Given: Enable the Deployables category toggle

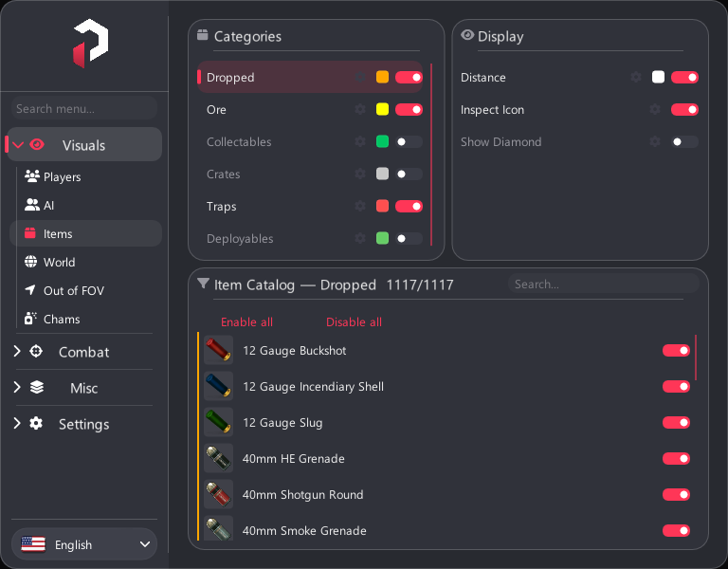Looking at the screenshot, I should point(409,239).
